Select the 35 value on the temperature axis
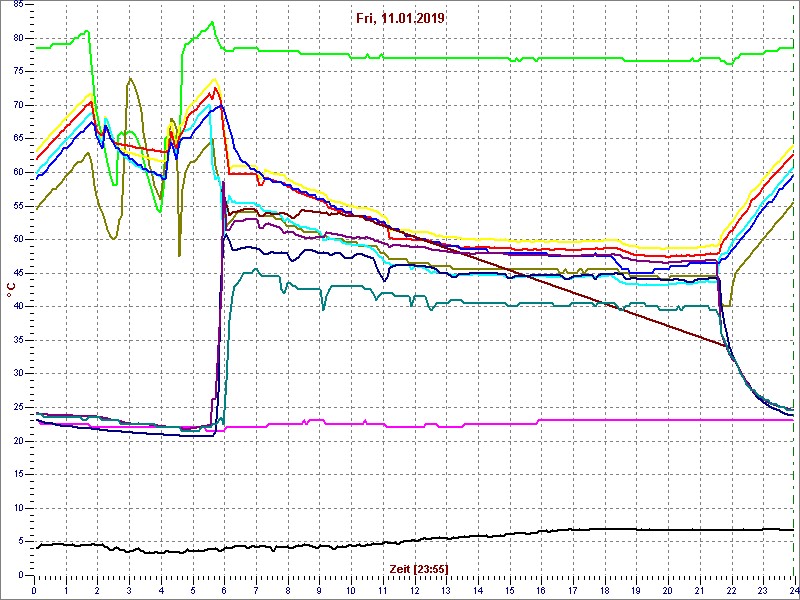Image resolution: width=800 pixels, height=600 pixels. [x=18, y=340]
